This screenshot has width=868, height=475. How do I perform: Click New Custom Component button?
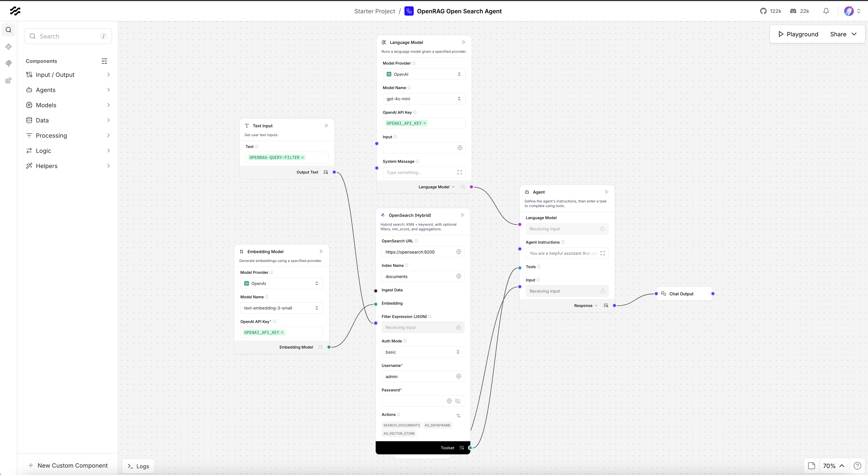tap(68, 465)
